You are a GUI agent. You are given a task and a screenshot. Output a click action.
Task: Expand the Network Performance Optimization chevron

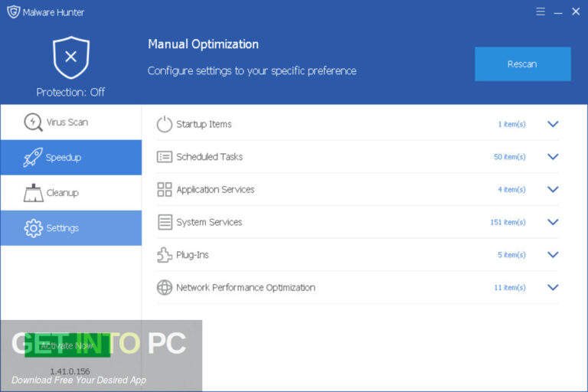[x=553, y=287]
